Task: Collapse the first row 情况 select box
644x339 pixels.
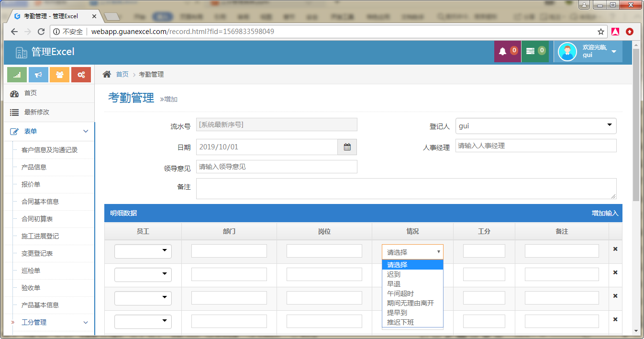Action: point(413,252)
